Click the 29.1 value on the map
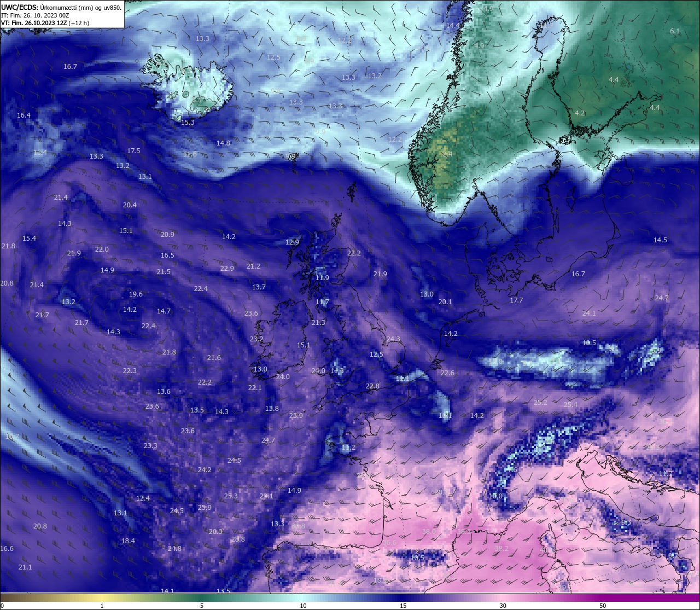700x610 pixels. (x=266, y=496)
